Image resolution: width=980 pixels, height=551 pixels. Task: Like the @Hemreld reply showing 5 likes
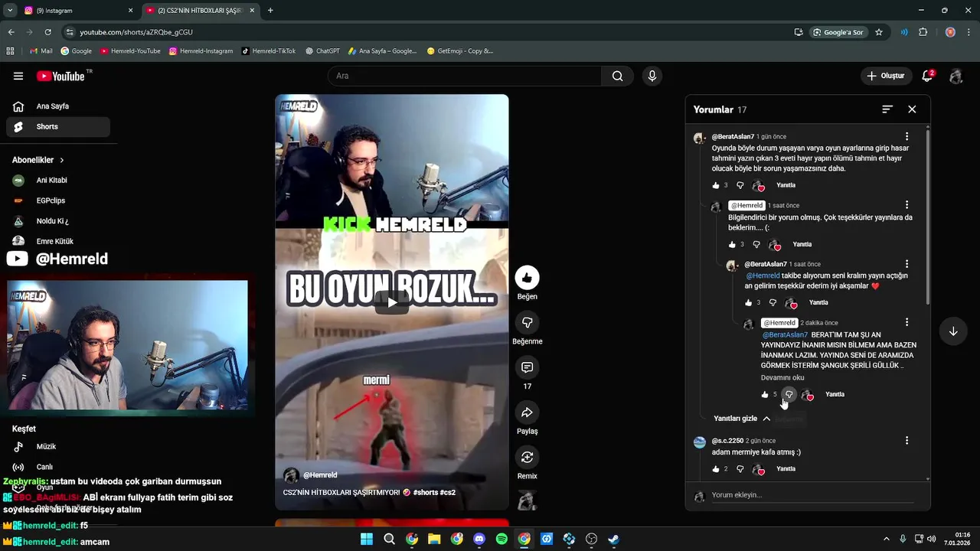click(x=765, y=394)
